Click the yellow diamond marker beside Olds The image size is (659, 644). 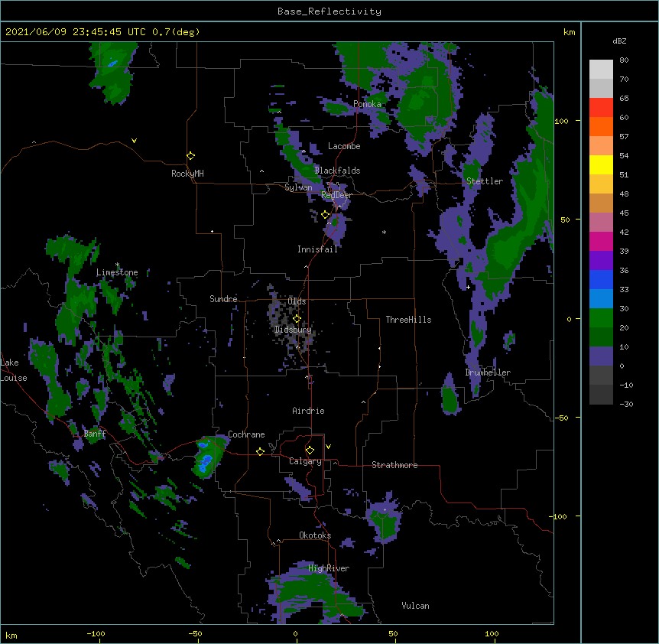click(297, 319)
